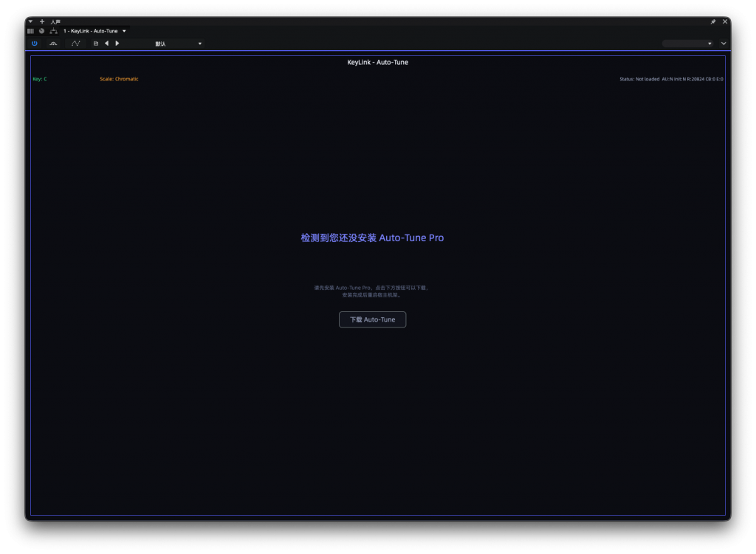The image size is (756, 554).
Task: Open the automation curve icon
Action: click(x=76, y=44)
